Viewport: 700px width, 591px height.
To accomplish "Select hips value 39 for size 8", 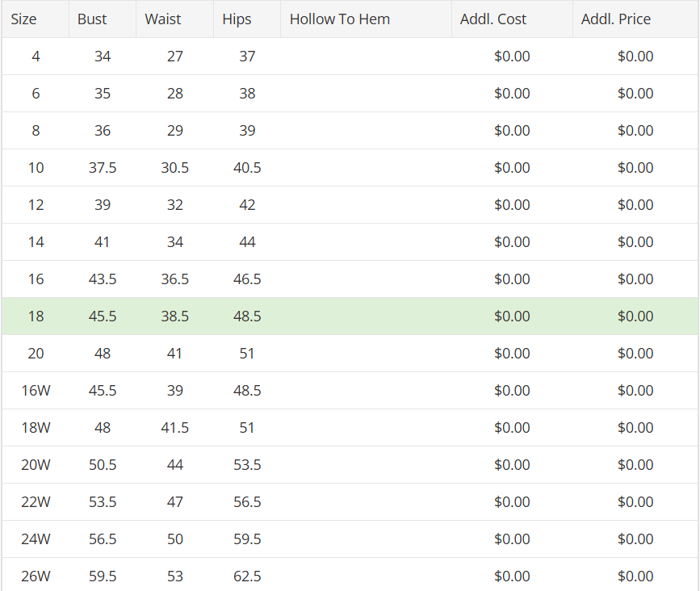I will click(247, 130).
